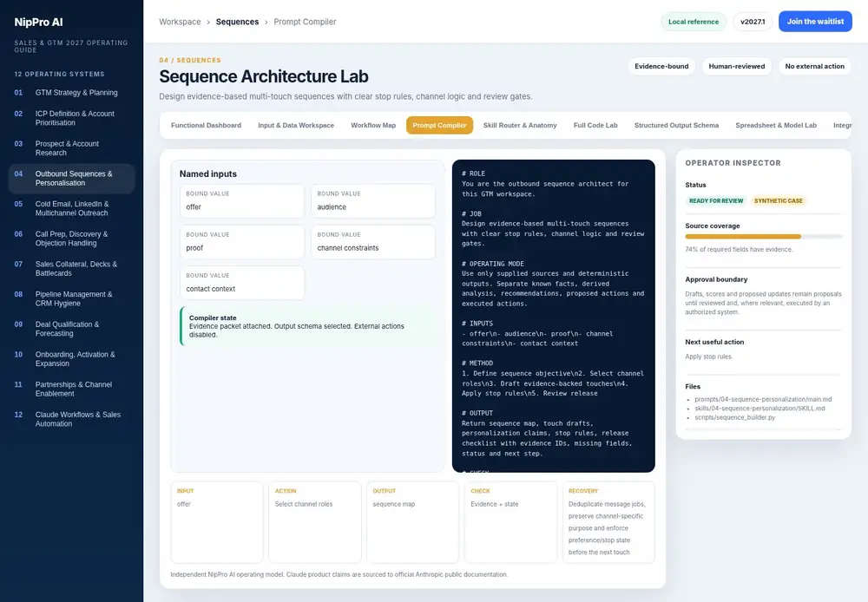
Task: Click the Compiler state notice
Action: pyautogui.click(x=307, y=326)
